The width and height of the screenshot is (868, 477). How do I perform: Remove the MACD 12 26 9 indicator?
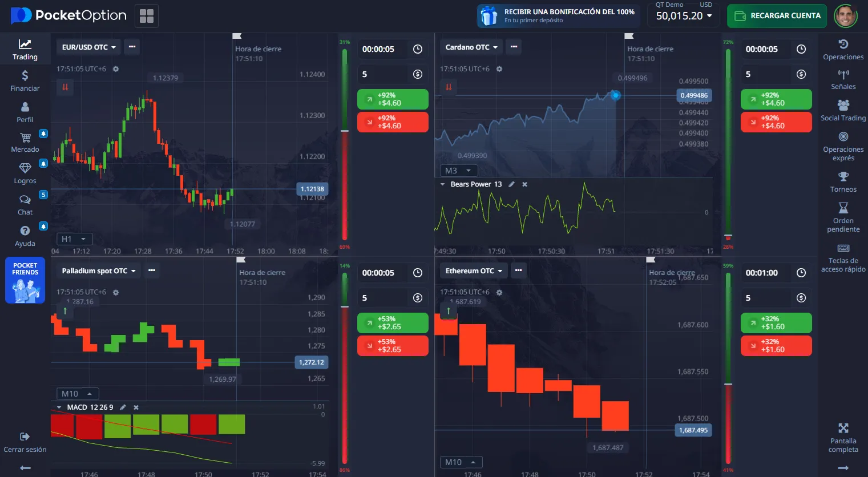(x=136, y=407)
